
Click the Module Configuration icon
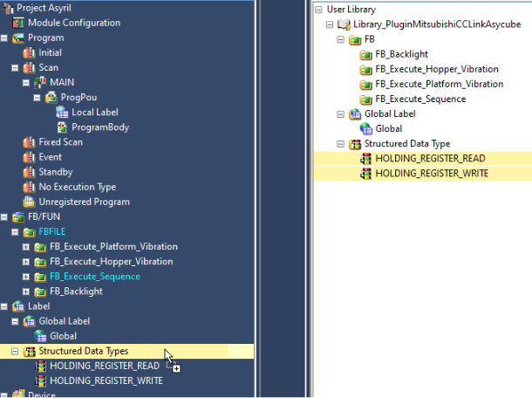coord(19,23)
